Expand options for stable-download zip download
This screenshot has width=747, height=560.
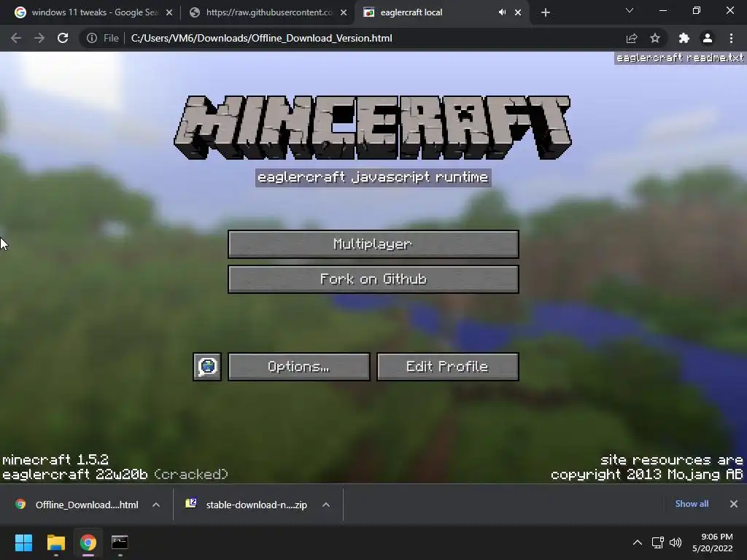point(326,505)
